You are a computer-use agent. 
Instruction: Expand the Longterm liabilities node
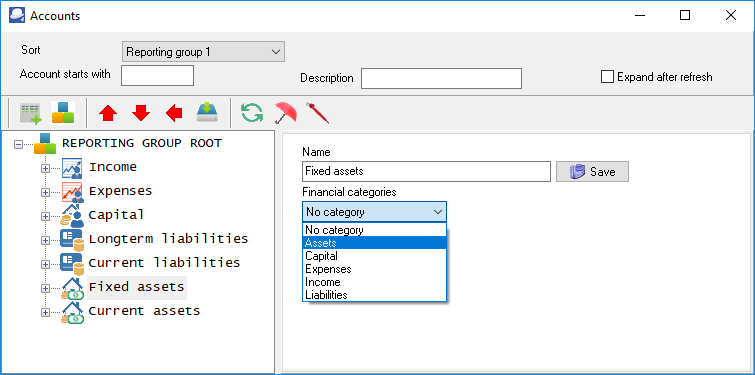[45, 240]
